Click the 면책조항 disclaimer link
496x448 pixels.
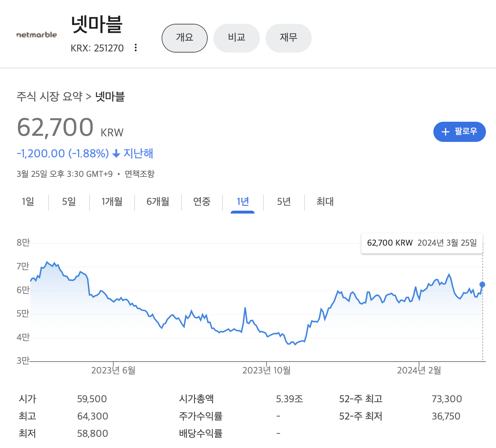[x=140, y=174]
